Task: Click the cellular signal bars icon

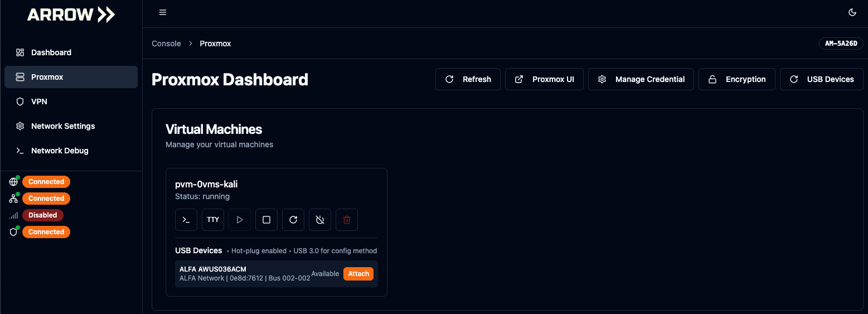Action: click(x=14, y=215)
